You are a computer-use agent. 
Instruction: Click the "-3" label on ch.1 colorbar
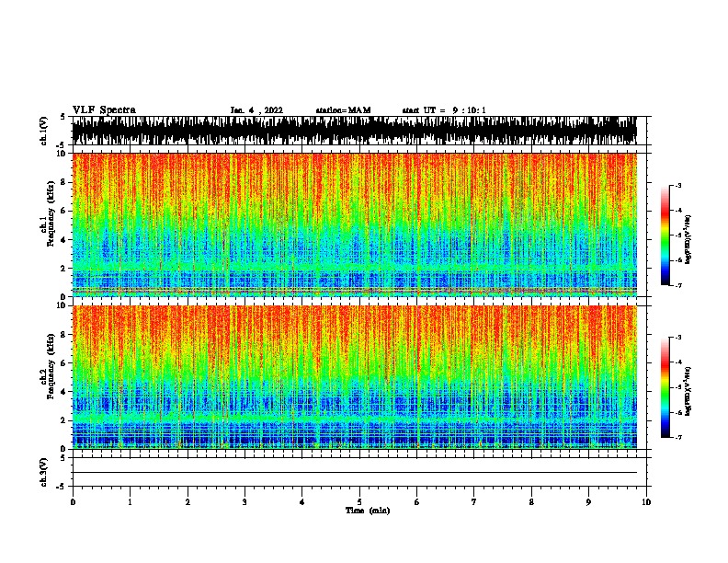[678, 185]
